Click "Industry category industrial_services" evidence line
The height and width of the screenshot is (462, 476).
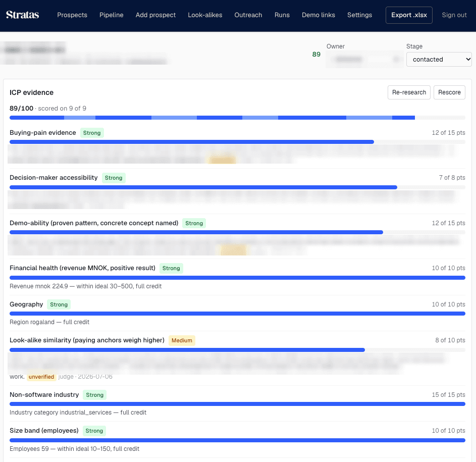[x=78, y=413]
